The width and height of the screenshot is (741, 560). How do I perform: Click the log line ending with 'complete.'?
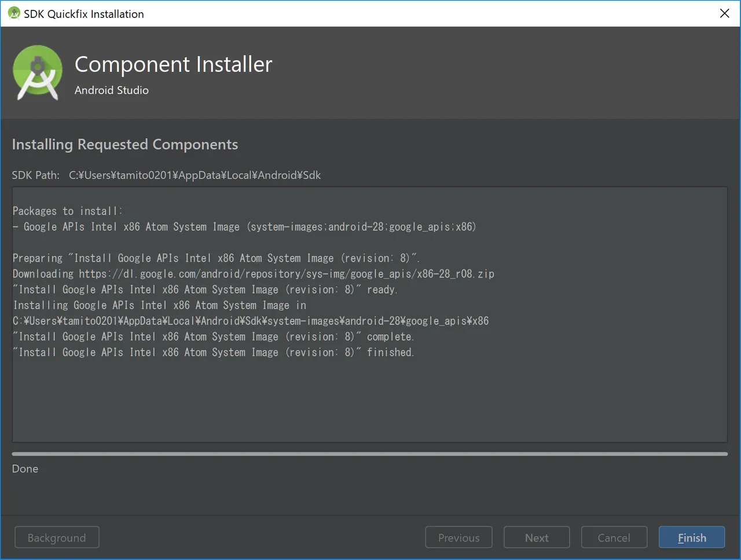pyautogui.click(x=214, y=336)
